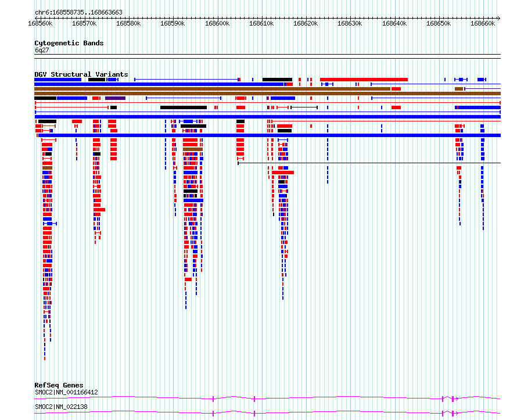The height and width of the screenshot is (420, 517).
Task: Click the purple variant bar near 168576k–168580k
Action: click(116, 98)
